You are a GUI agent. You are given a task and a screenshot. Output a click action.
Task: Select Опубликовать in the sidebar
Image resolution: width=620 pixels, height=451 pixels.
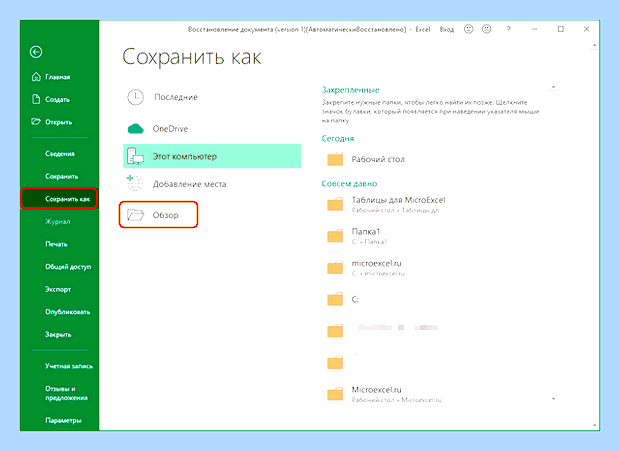pyautogui.click(x=67, y=312)
